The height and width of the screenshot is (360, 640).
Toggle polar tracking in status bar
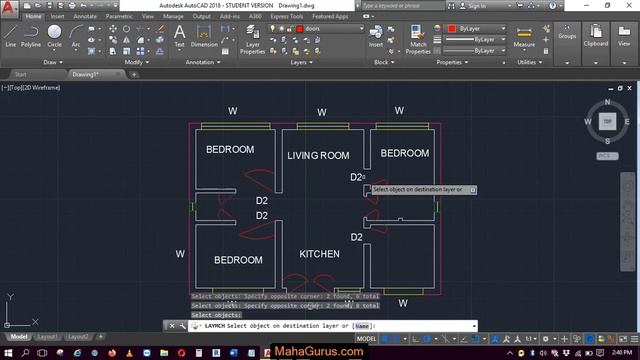[427, 339]
